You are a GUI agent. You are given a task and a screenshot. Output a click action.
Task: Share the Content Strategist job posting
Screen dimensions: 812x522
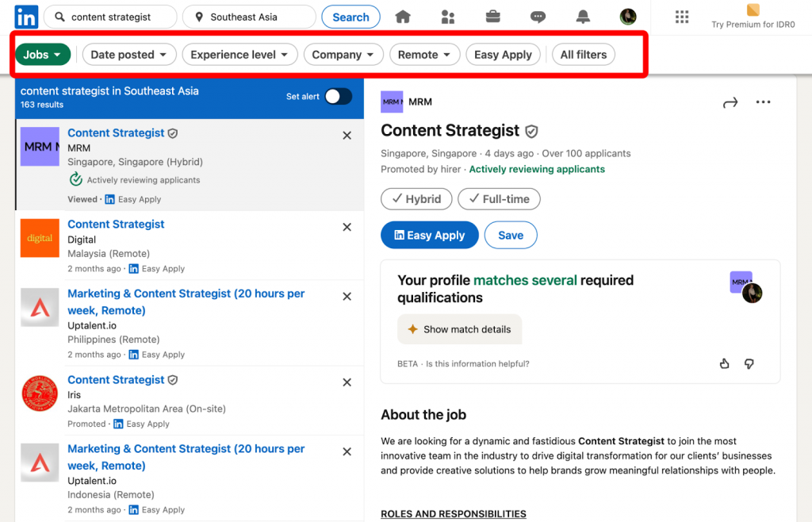click(730, 102)
